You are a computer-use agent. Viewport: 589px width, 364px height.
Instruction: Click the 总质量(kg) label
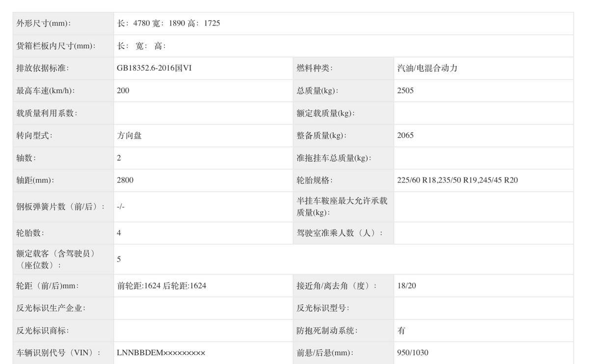click(318, 91)
